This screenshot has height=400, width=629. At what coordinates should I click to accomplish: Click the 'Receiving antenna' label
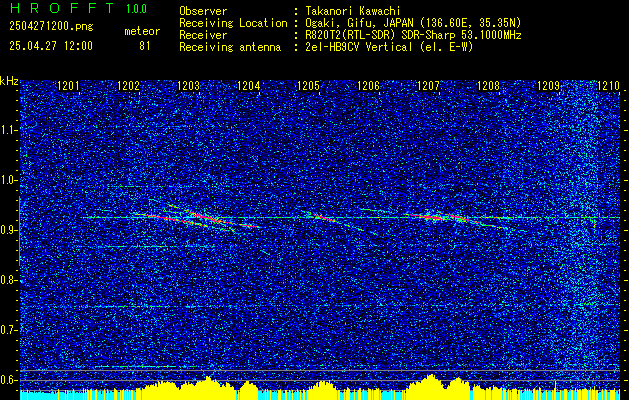230,47
